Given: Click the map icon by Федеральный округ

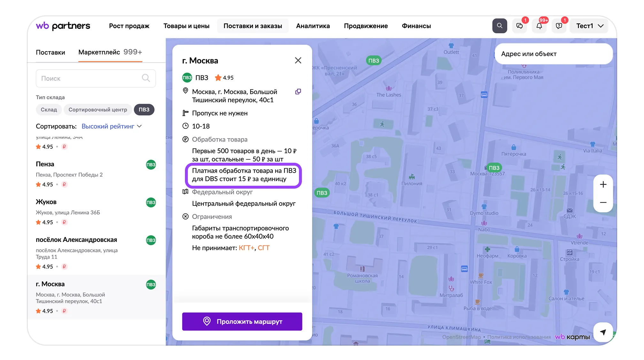Looking at the screenshot, I should pyautogui.click(x=185, y=192).
